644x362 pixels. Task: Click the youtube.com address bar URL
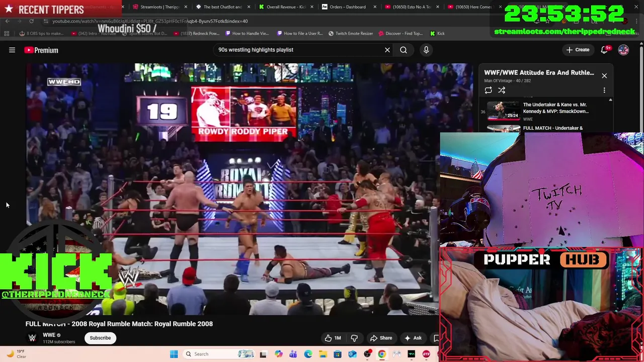[x=150, y=21]
